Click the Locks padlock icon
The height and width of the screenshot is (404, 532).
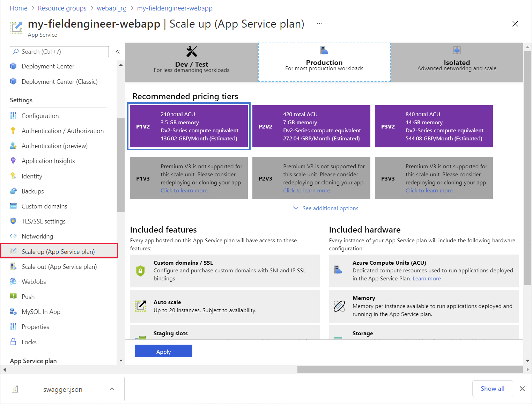coord(13,342)
